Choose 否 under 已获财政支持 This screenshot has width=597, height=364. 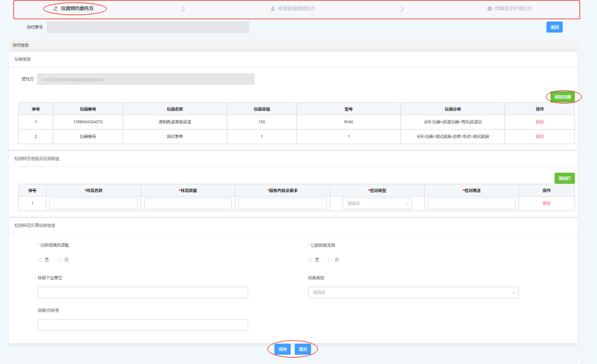click(330, 260)
